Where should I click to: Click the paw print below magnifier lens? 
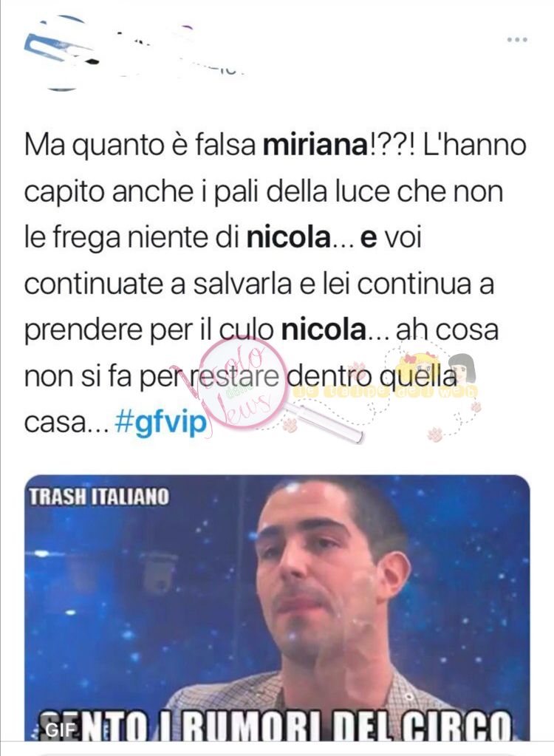(x=291, y=426)
